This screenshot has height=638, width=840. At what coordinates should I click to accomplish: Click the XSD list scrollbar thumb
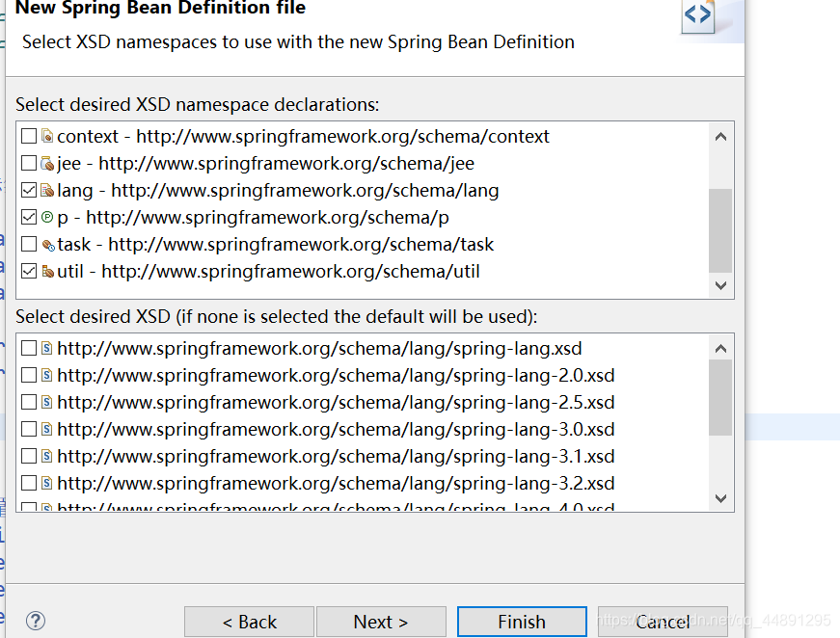(720, 398)
